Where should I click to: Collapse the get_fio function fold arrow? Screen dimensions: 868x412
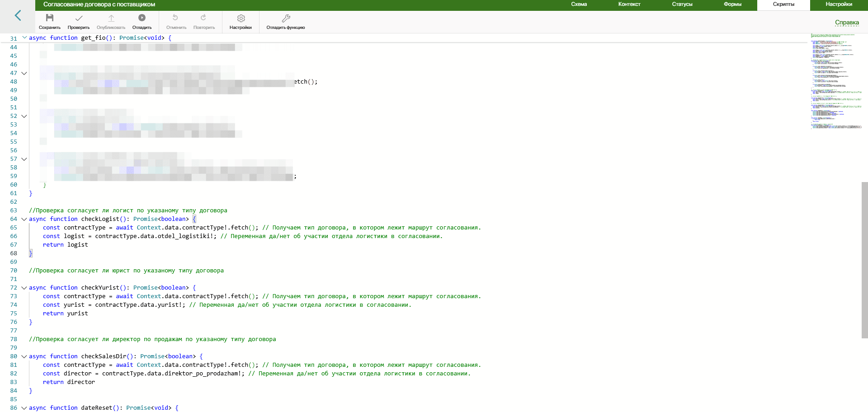pos(24,38)
